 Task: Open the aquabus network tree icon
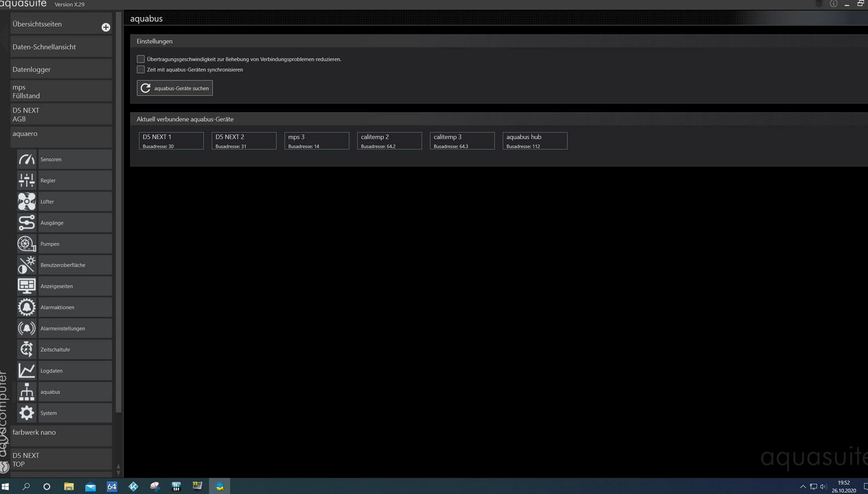27,392
